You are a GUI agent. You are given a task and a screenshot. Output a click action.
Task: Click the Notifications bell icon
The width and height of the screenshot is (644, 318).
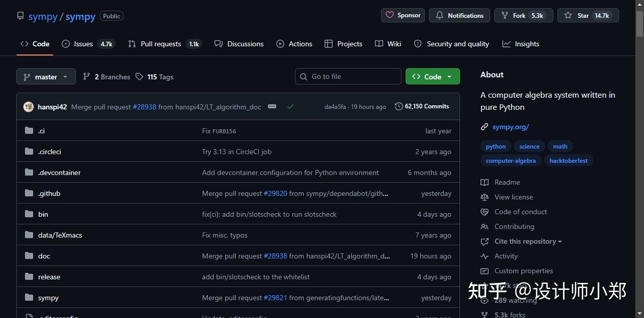tap(439, 16)
